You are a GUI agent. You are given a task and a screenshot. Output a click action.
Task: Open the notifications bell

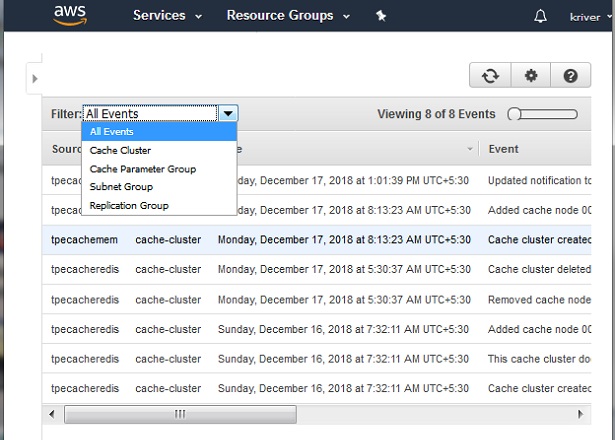[541, 16]
